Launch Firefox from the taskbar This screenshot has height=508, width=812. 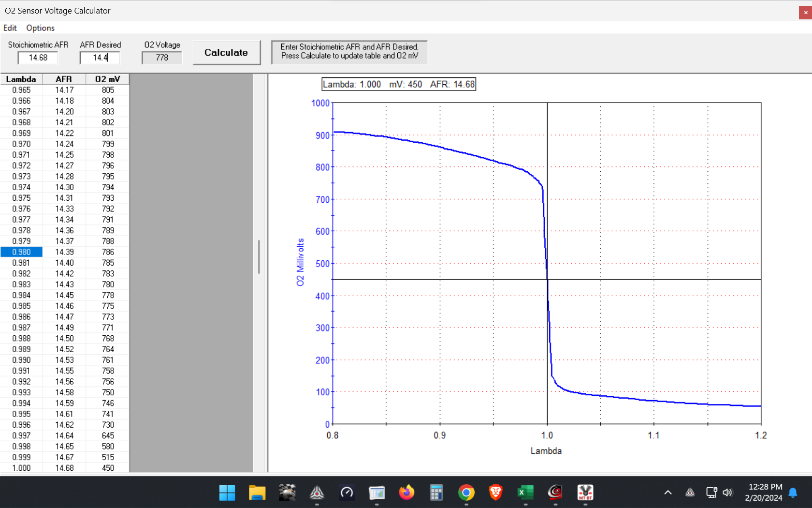click(406, 493)
